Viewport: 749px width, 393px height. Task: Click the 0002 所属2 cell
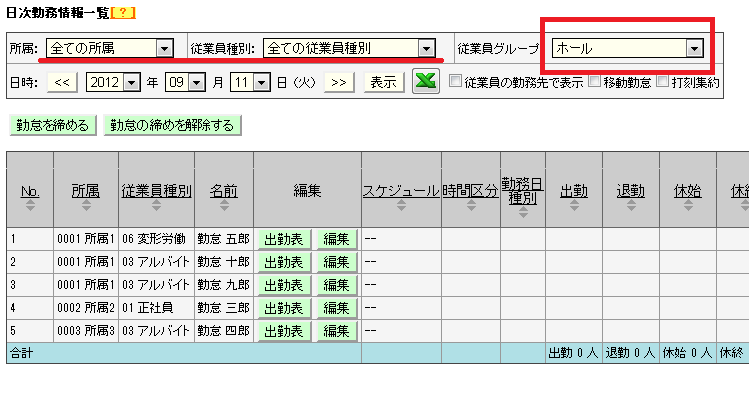point(86,308)
